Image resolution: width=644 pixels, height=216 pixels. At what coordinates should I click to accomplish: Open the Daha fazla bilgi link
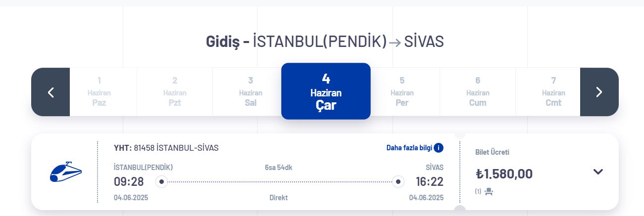[x=409, y=148]
